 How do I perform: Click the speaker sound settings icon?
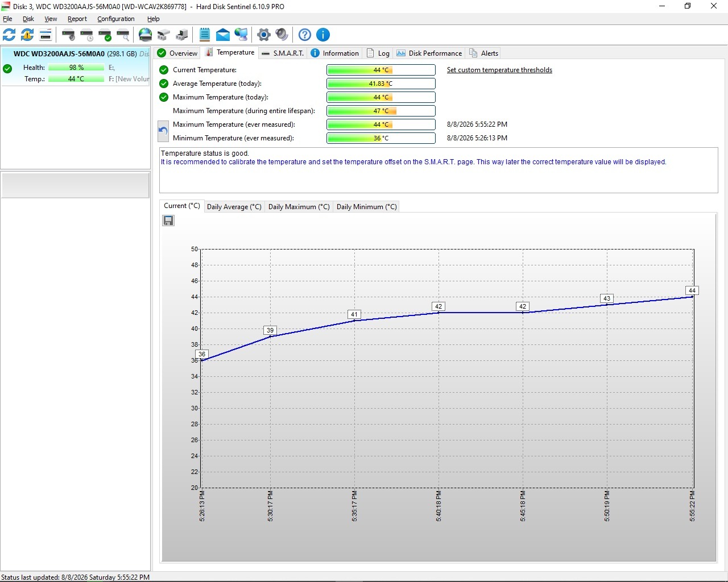click(282, 35)
